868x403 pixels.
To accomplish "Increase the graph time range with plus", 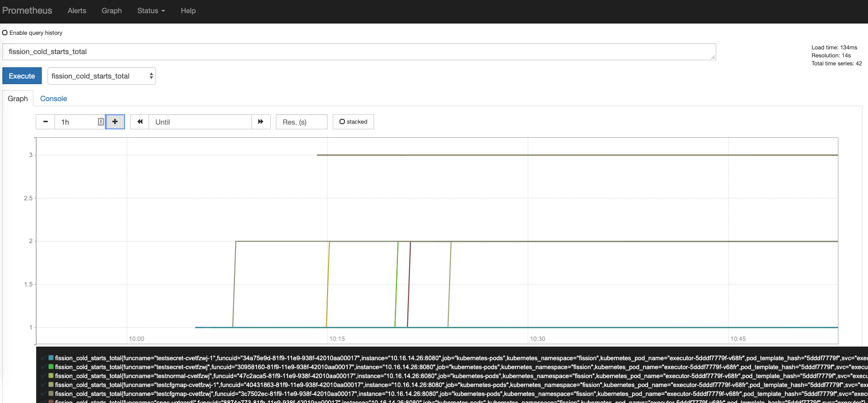I will 115,122.
